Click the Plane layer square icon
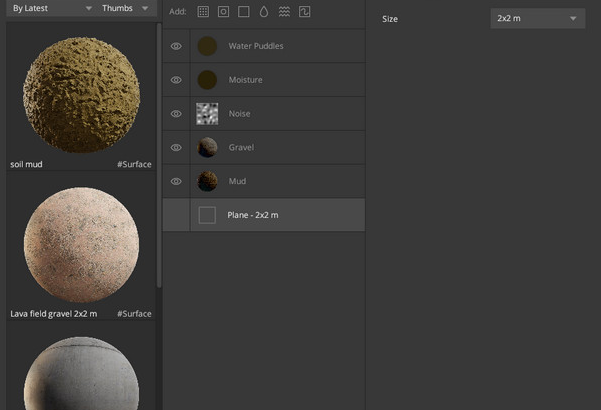The height and width of the screenshot is (410, 601). coord(207,215)
